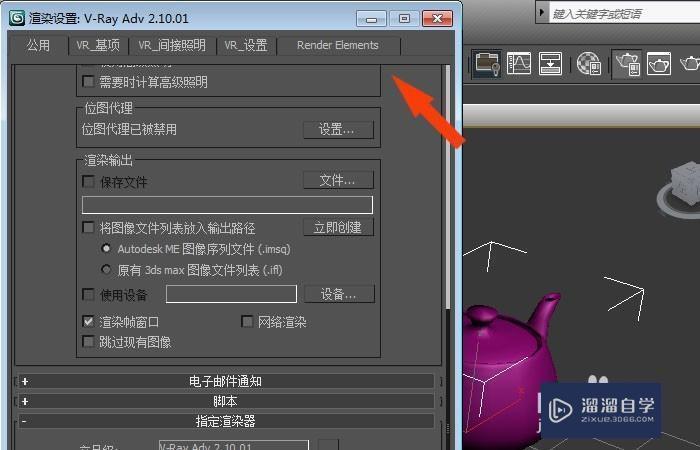The width and height of the screenshot is (700, 450).
Task: Click the render output file path field
Action: pos(227,205)
